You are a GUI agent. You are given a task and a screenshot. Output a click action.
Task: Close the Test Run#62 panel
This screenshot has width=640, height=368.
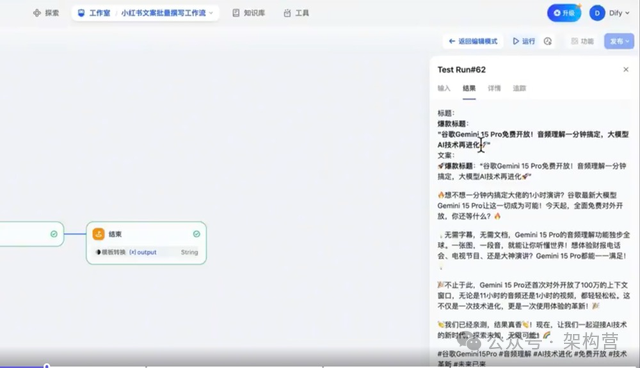(x=626, y=70)
